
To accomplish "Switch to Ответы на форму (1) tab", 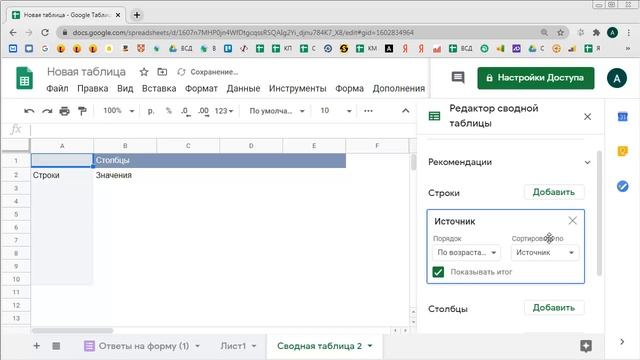I will pyautogui.click(x=144, y=346).
